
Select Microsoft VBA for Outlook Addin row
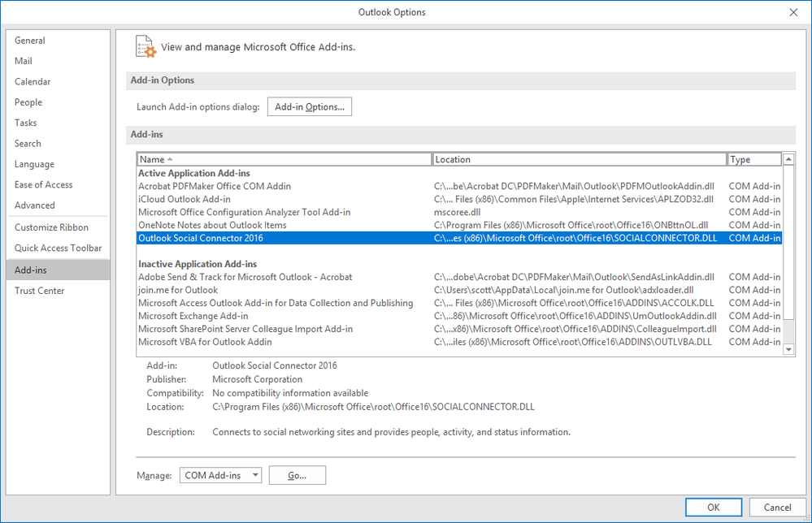pyautogui.click(x=459, y=342)
